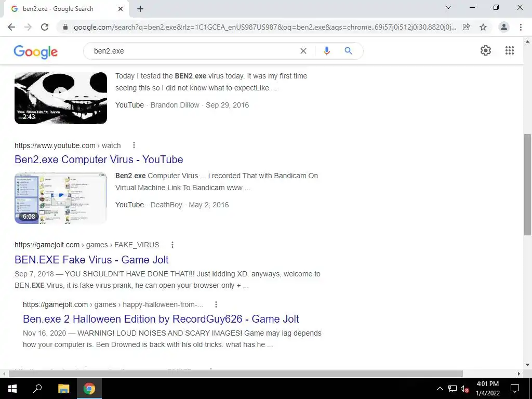Viewport: 532px width, 399px height.
Task: Play the 6:08 DeathBoy video thumbnail
Action: click(x=61, y=198)
